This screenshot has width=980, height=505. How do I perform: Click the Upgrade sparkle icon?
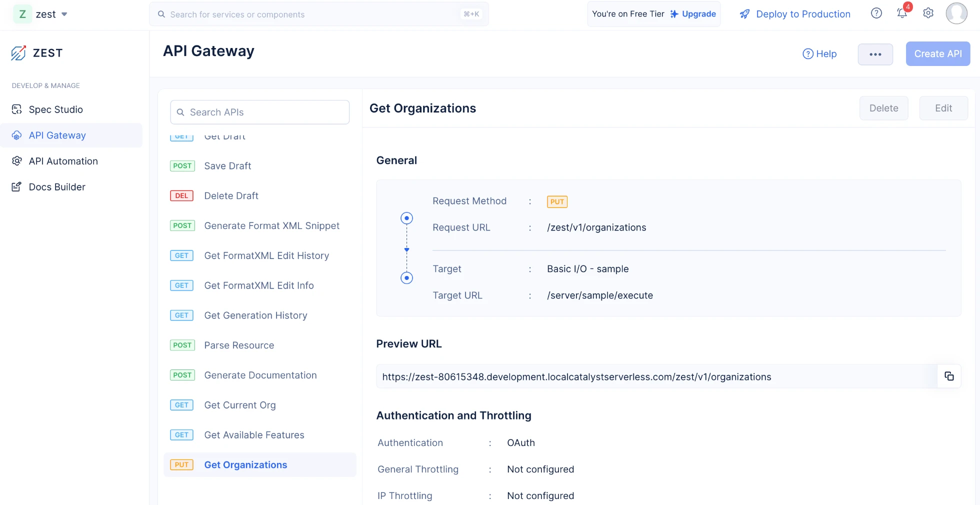[674, 14]
